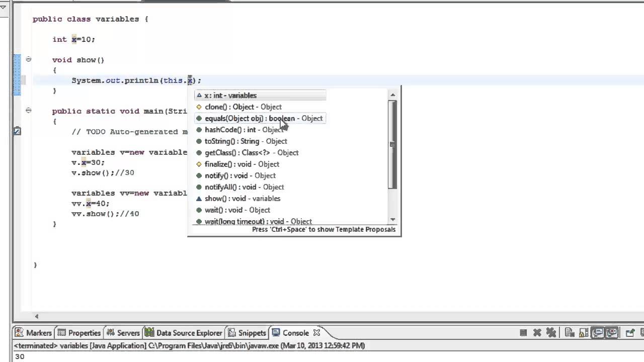Close the Console tab with its X

(316, 333)
